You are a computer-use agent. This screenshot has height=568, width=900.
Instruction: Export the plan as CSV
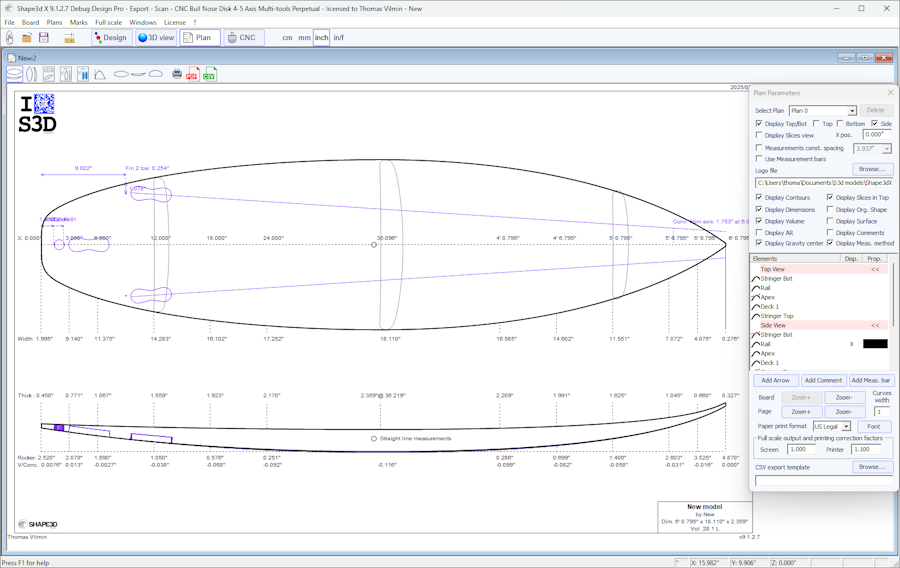[x=210, y=74]
